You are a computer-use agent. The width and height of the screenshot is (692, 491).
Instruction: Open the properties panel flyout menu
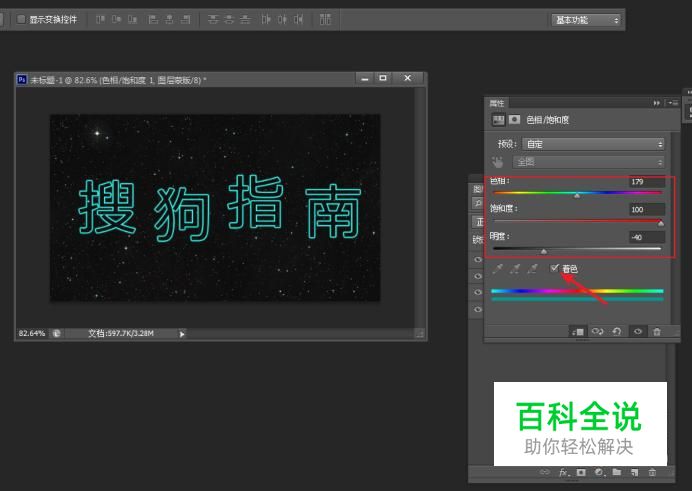pos(673,103)
